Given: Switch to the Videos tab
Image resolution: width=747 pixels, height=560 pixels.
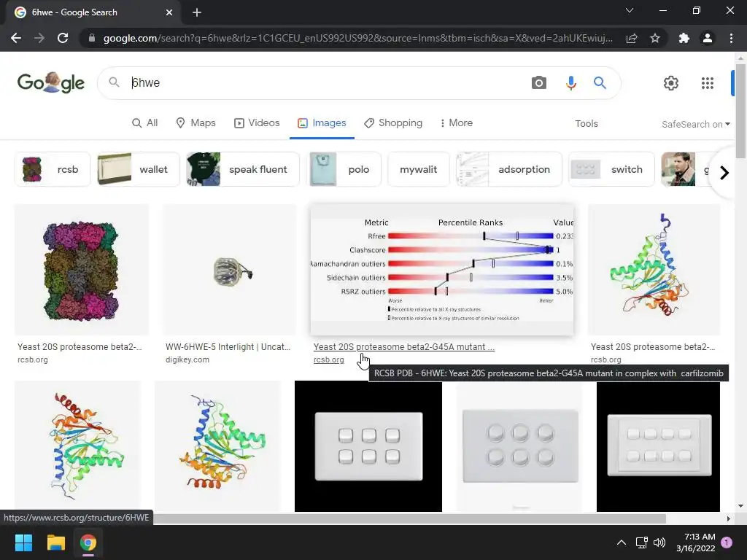Looking at the screenshot, I should tap(257, 122).
